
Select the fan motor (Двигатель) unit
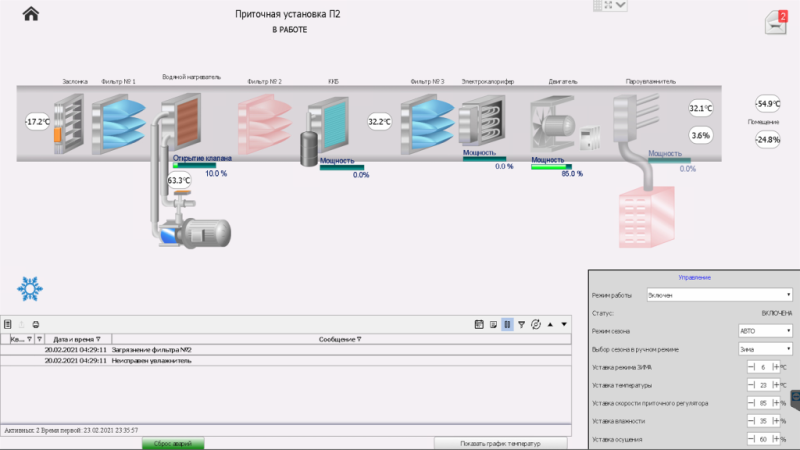tap(548, 124)
